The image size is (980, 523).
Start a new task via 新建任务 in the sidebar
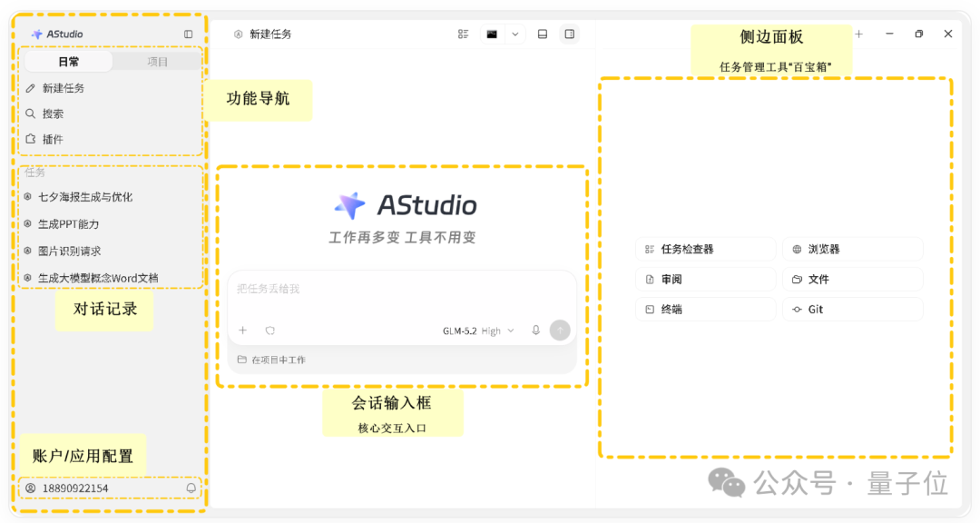click(55, 88)
